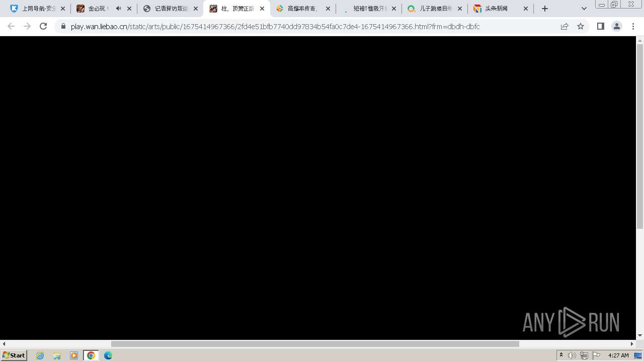Switch to the 短袖T恤吸汗 tab
Screen dimensions: 644x362
click(x=364, y=9)
